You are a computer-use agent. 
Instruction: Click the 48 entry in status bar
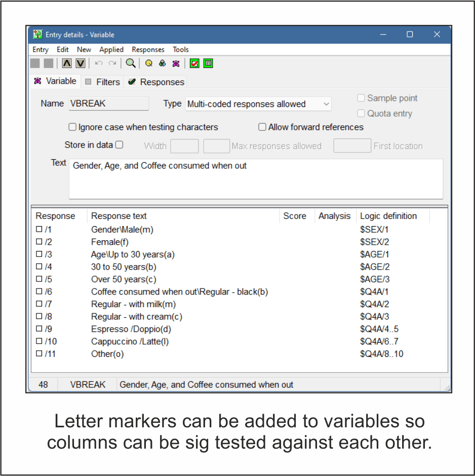(43, 385)
